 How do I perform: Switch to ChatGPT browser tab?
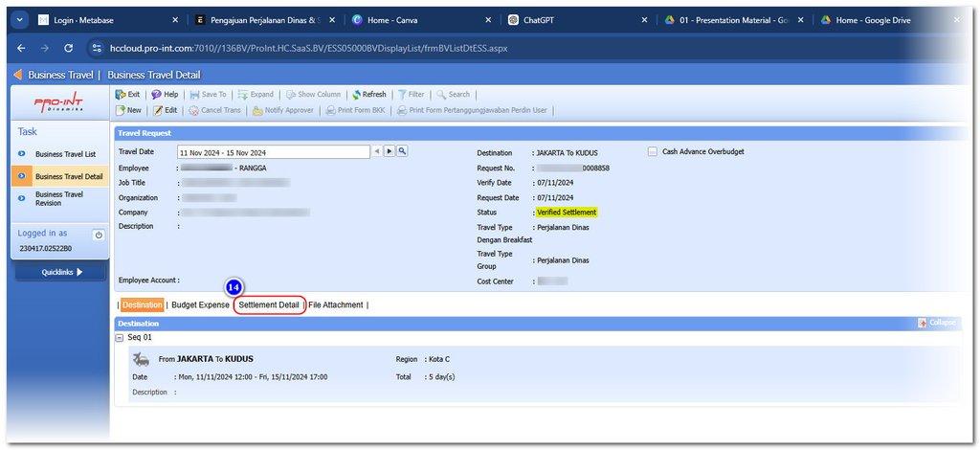(x=539, y=20)
